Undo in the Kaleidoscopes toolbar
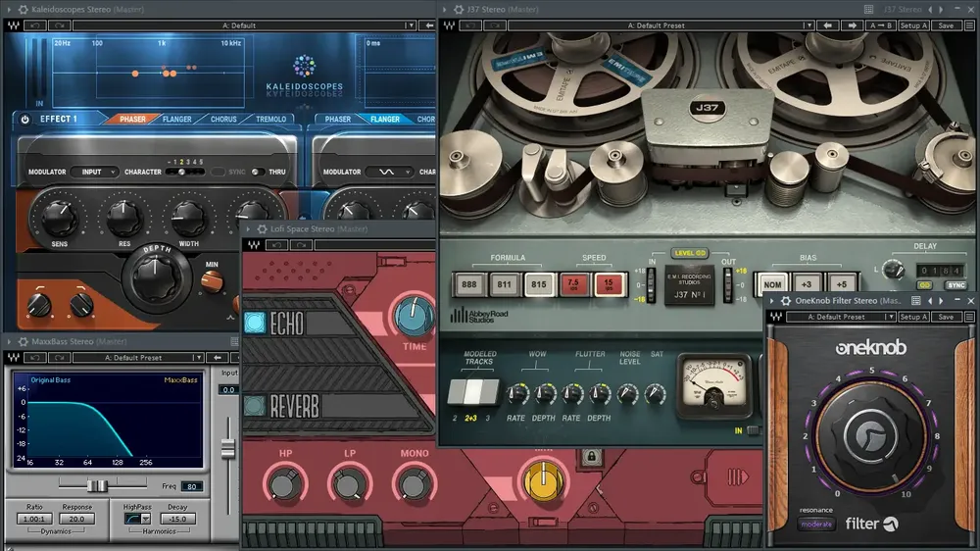Viewport: 980px width, 551px height. coord(35,25)
